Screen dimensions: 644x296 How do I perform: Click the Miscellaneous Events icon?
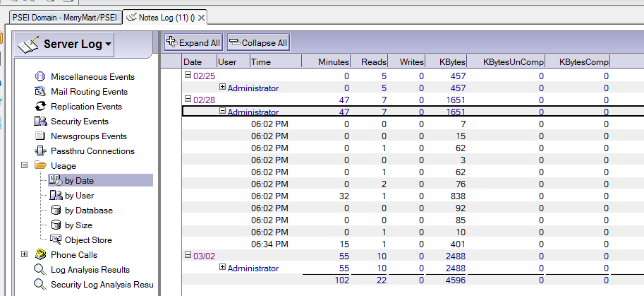tap(40, 77)
